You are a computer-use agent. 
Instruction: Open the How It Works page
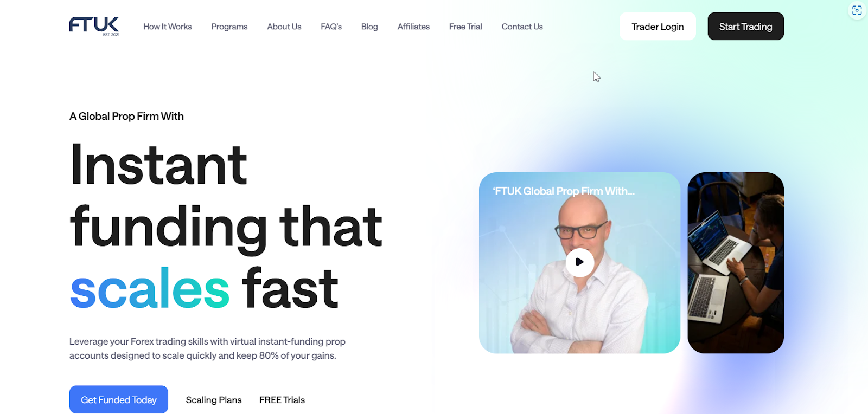[168, 27]
